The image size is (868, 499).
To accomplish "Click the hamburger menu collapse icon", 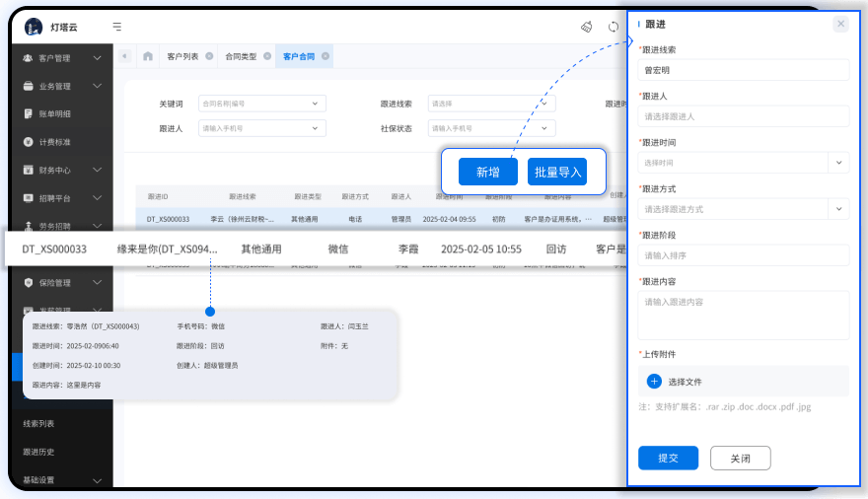I will coord(118,27).
